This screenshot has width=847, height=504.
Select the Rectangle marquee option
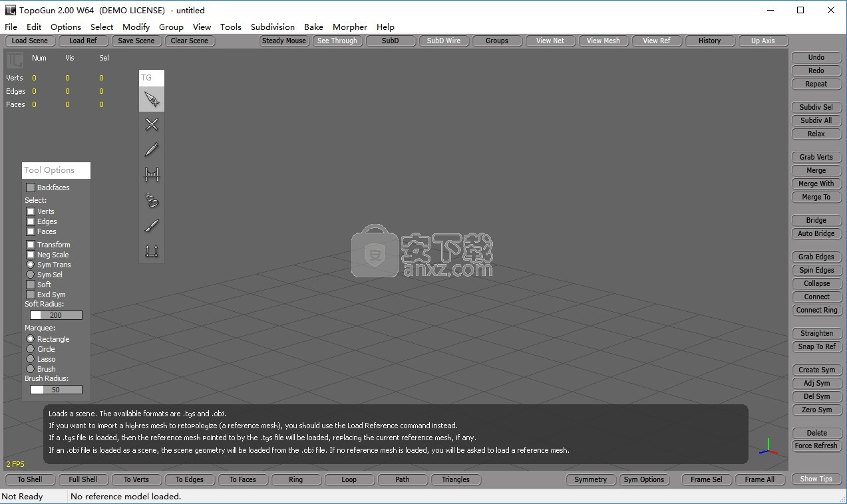tap(31, 339)
